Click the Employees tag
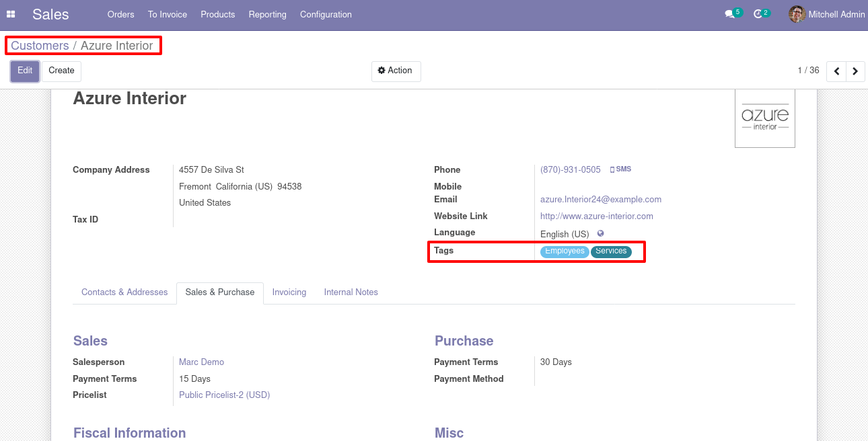Screen dimensions: 868x441 pyautogui.click(x=565, y=251)
